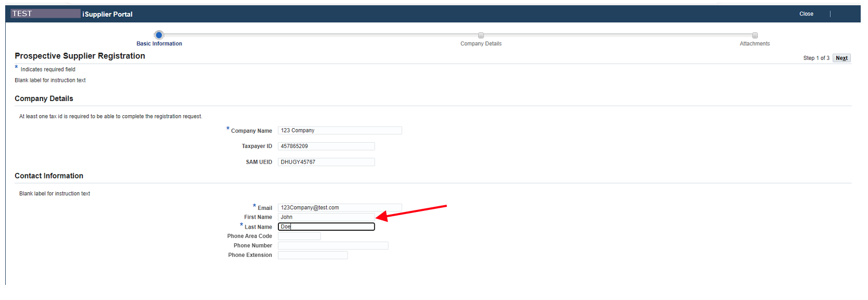Click the Last Name input field
Image resolution: width=868 pixels, height=300 pixels.
(326, 227)
